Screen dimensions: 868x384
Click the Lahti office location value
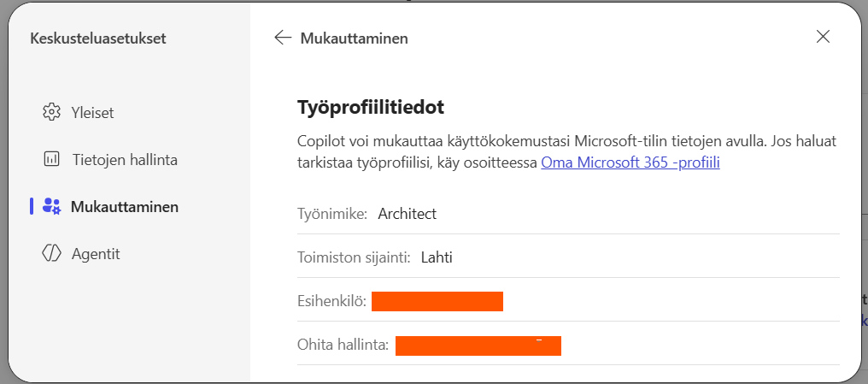(x=437, y=257)
